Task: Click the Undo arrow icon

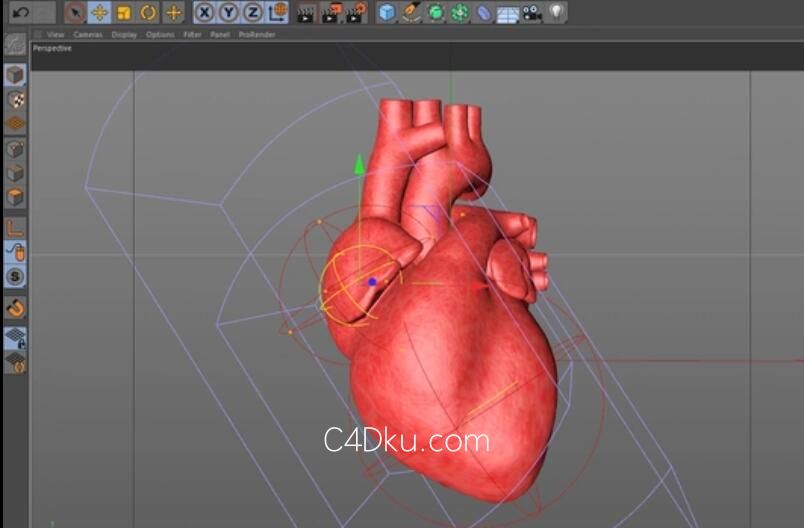Action: point(20,13)
